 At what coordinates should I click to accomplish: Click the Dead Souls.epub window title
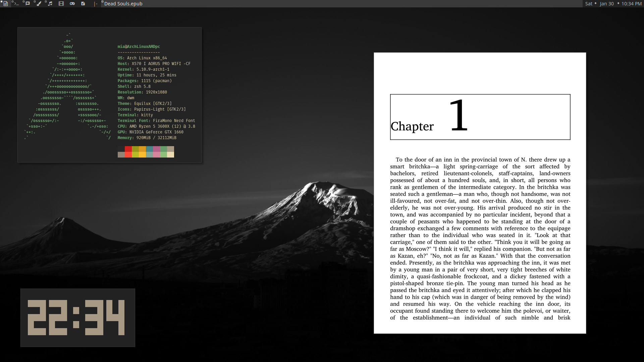coord(123,4)
